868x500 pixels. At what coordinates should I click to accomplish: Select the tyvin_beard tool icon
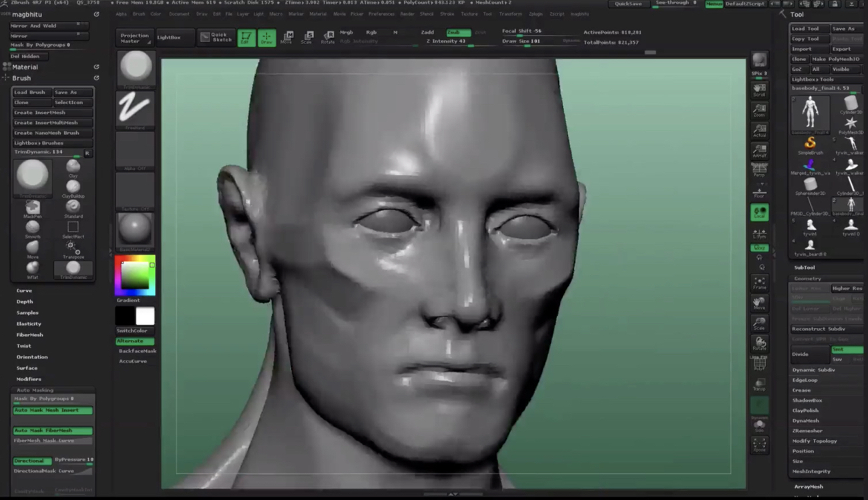point(810,247)
